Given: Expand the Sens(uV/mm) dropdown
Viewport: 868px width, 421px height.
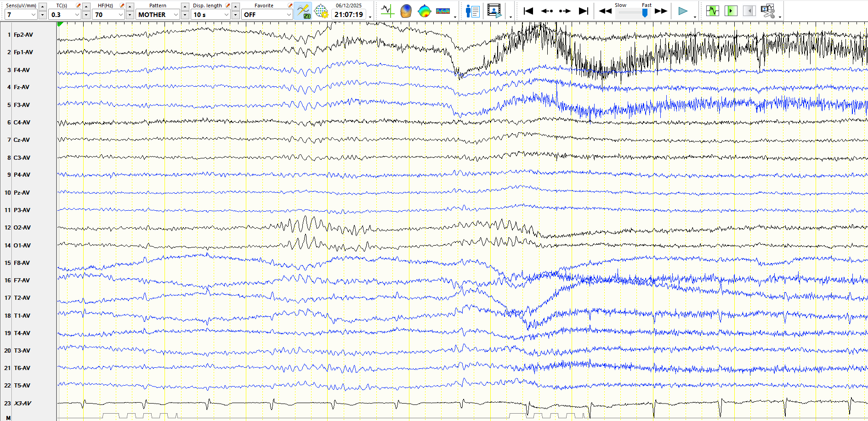Looking at the screenshot, I should [x=33, y=15].
